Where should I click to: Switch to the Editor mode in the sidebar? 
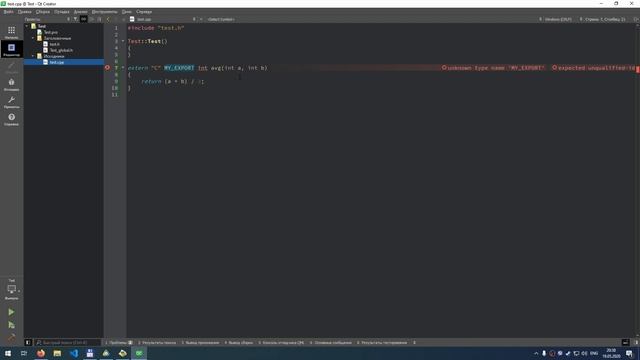pos(11,49)
